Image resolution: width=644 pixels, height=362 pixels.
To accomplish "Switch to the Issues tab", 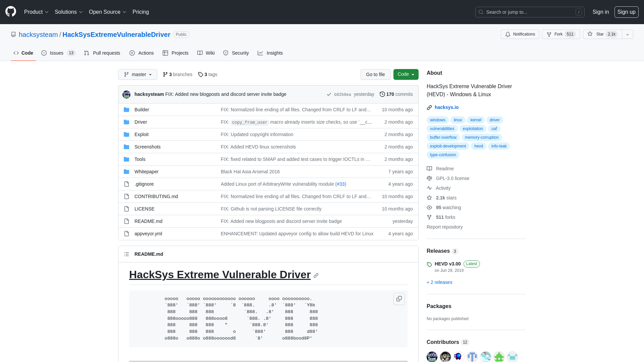I will pos(58,53).
